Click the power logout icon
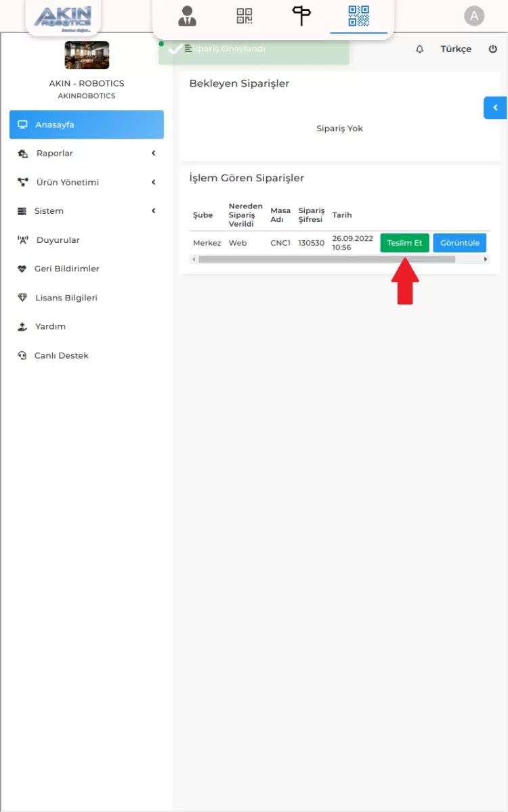 pyautogui.click(x=492, y=49)
